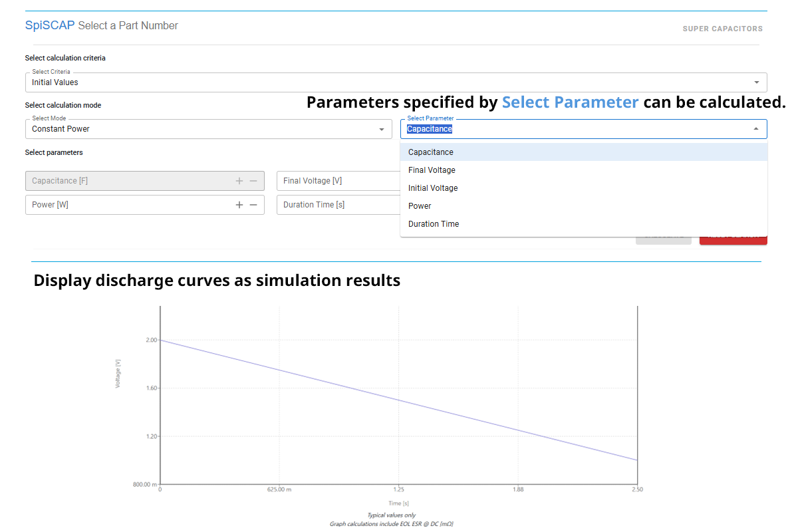Image resolution: width=798 pixels, height=532 pixels.
Task: Click the Final Voltage [V] input field
Action: pyautogui.click(x=338, y=181)
